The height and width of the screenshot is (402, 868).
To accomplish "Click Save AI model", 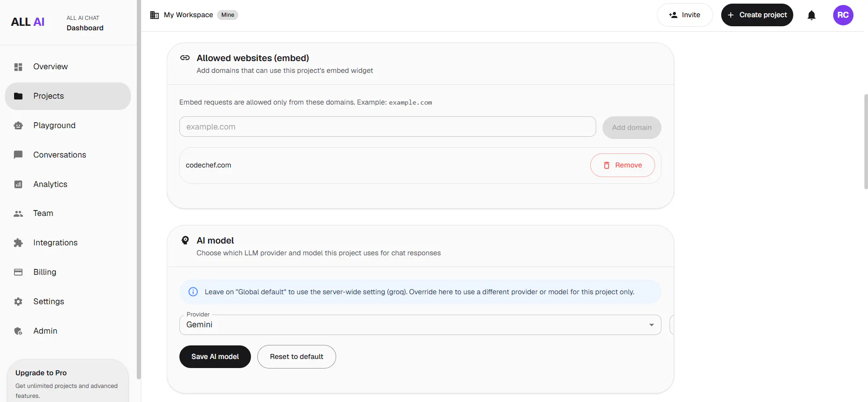I will (215, 357).
